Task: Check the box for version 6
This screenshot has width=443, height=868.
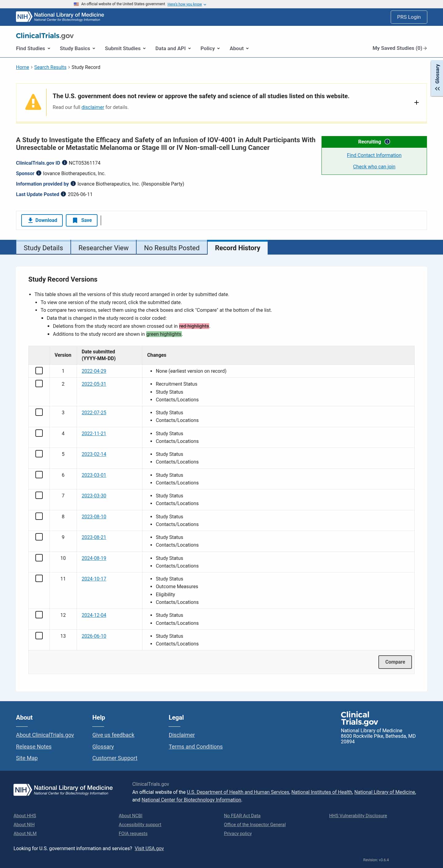Action: [39, 475]
